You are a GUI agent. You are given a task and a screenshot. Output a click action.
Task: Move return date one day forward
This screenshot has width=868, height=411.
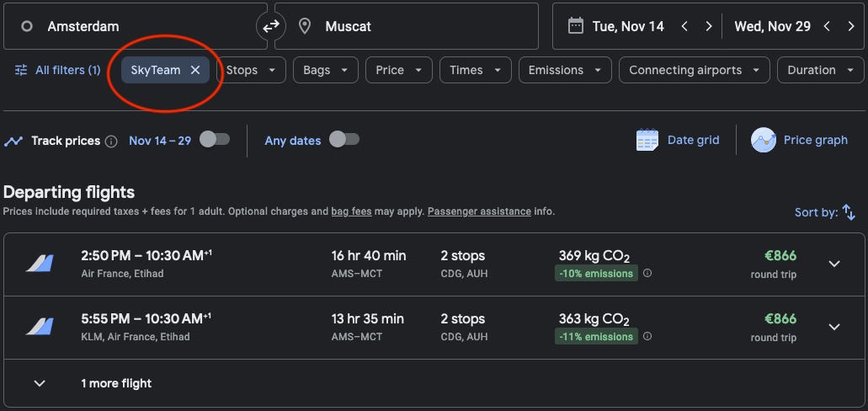[x=852, y=26]
